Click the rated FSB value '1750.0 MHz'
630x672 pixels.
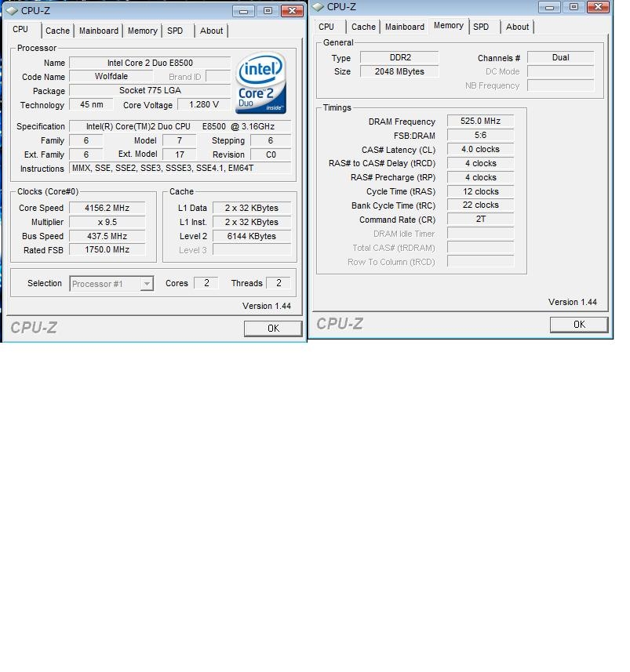click(x=107, y=249)
